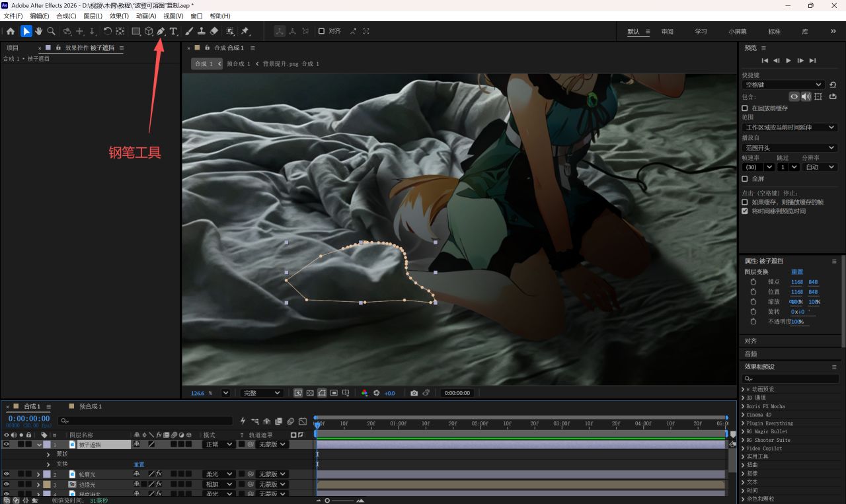Step back one frame in Preview

[x=777, y=60]
